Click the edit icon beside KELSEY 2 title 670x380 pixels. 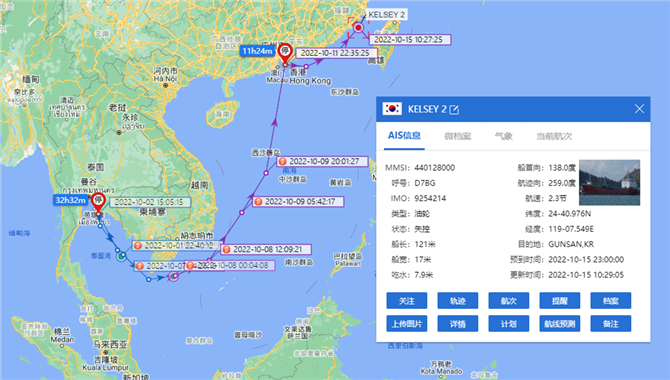pos(454,109)
